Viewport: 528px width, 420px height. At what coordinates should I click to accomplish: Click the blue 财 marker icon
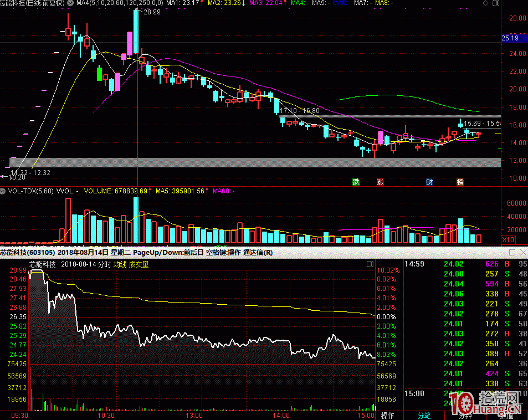pos(429,182)
